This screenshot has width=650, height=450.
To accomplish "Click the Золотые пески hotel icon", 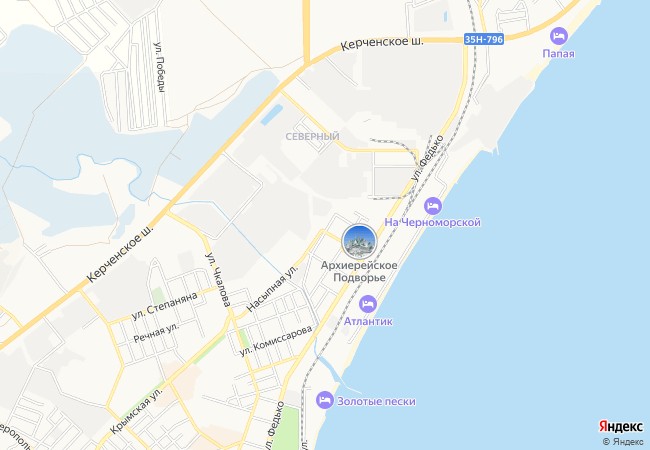I will coord(325,400).
